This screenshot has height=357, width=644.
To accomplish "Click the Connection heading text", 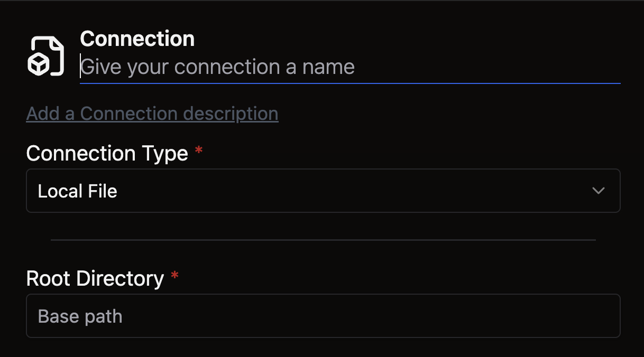I will tap(137, 39).
